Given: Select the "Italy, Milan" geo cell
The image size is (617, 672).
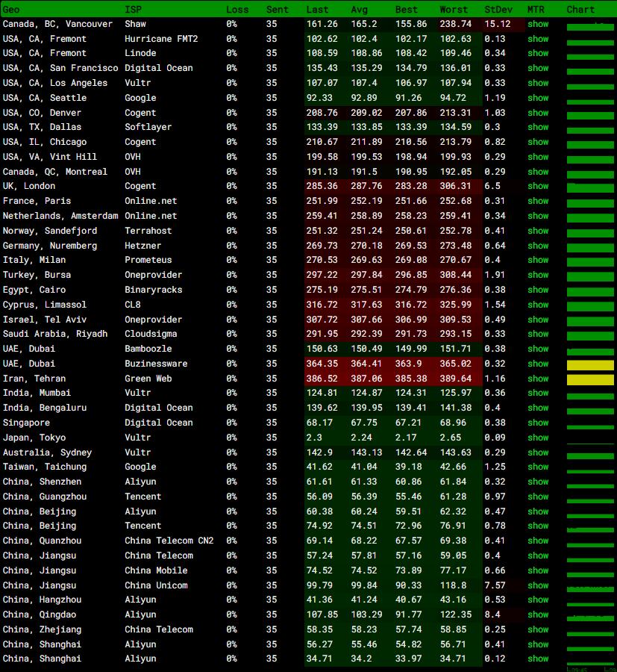Looking at the screenshot, I should (34, 260).
